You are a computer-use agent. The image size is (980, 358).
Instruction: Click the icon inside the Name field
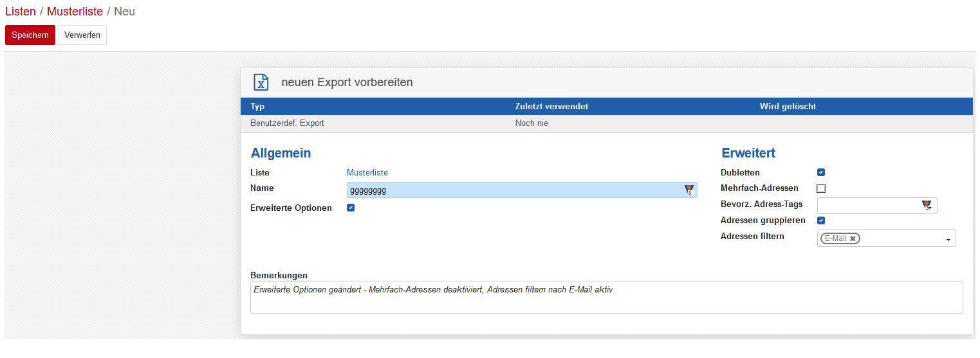click(x=689, y=190)
